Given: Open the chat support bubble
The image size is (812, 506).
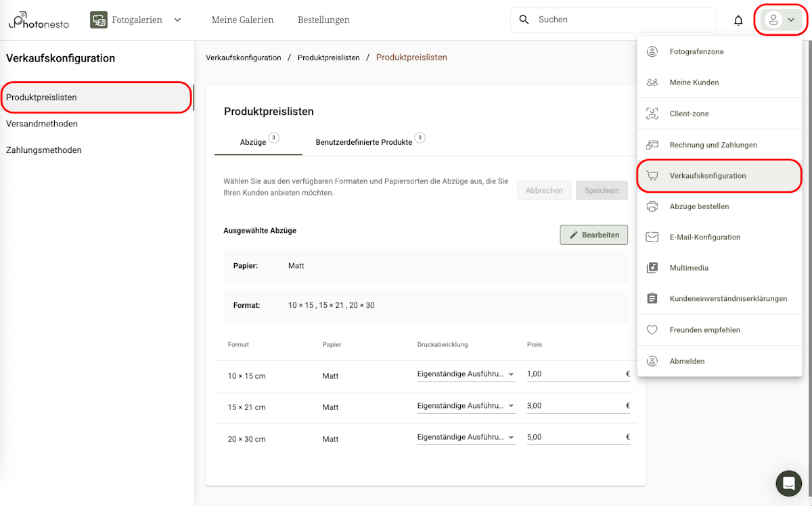Looking at the screenshot, I should [788, 483].
